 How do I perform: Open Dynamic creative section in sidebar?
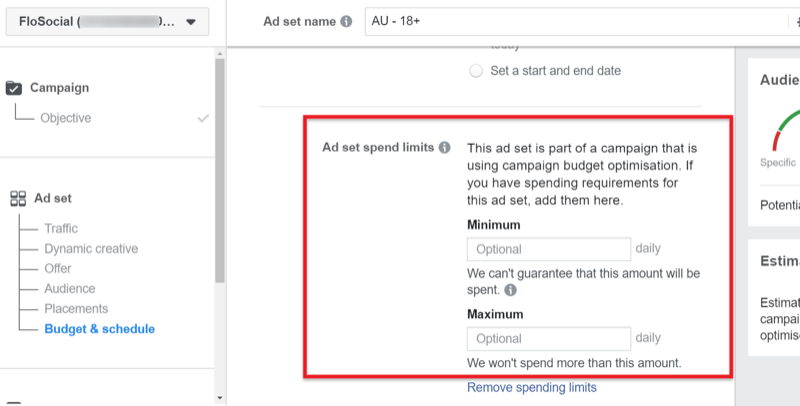[x=91, y=248]
